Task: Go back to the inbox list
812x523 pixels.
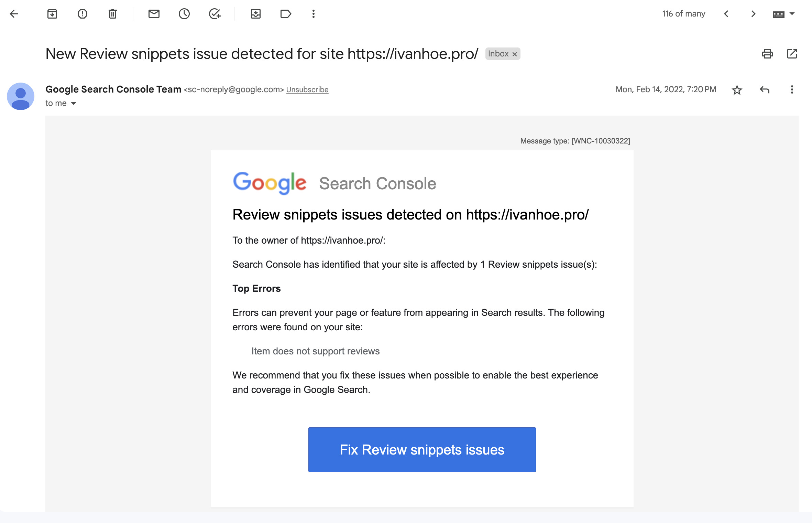Action: [x=14, y=14]
